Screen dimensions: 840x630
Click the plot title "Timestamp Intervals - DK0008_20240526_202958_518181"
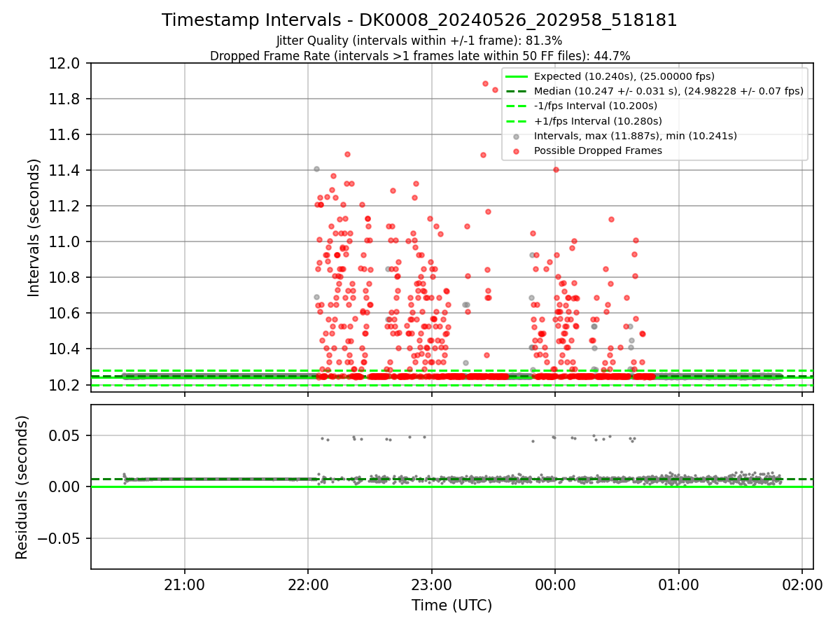(x=419, y=20)
